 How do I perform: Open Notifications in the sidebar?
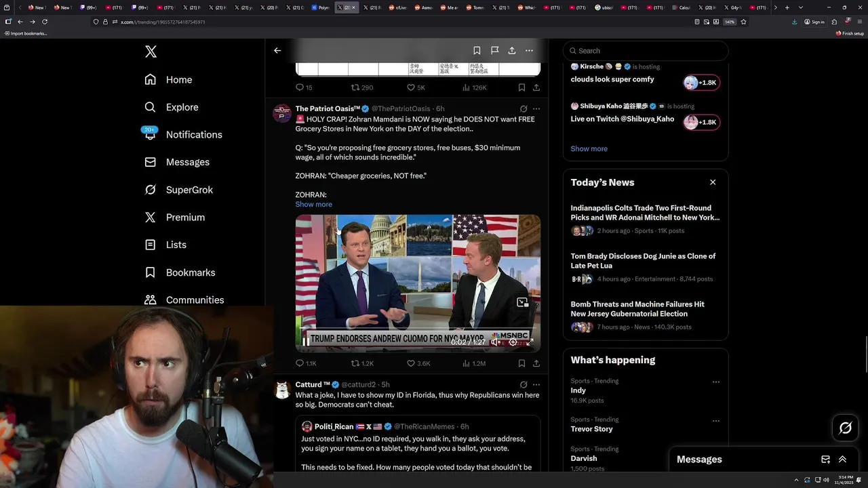point(183,134)
